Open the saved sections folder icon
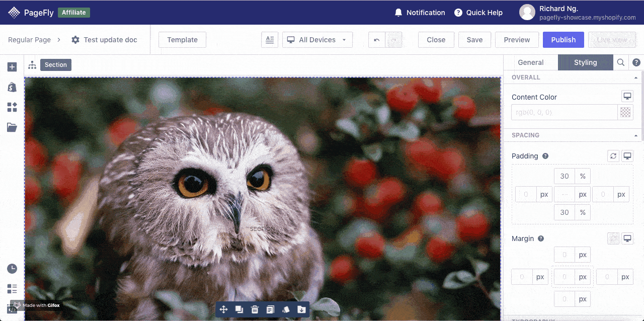644x321 pixels. (x=12, y=127)
